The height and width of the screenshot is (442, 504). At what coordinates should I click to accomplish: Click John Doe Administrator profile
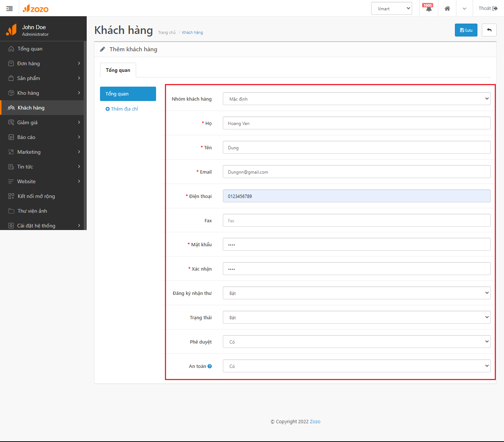(35, 30)
